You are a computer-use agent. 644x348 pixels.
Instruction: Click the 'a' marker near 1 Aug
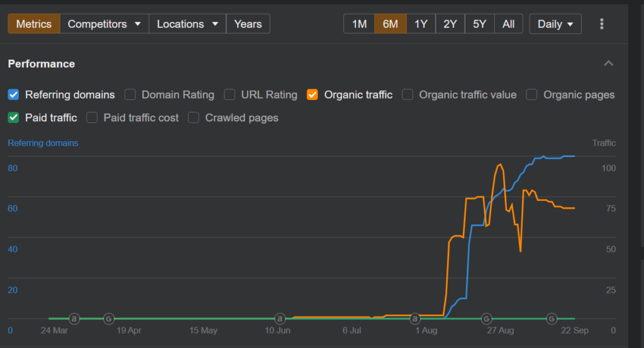[x=415, y=318]
